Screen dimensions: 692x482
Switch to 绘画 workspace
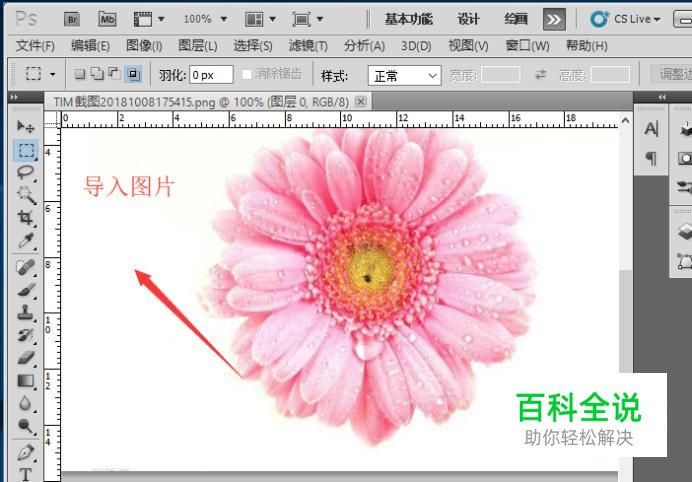515,19
